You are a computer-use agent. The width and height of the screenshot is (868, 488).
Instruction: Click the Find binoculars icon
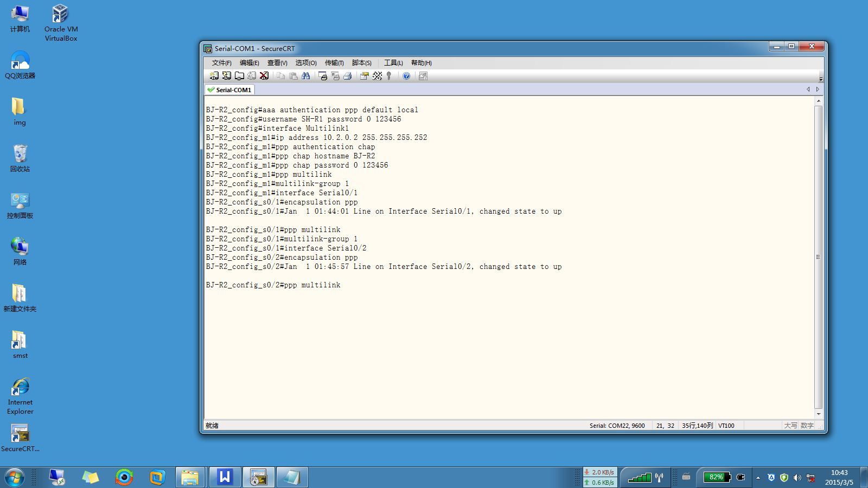point(306,76)
